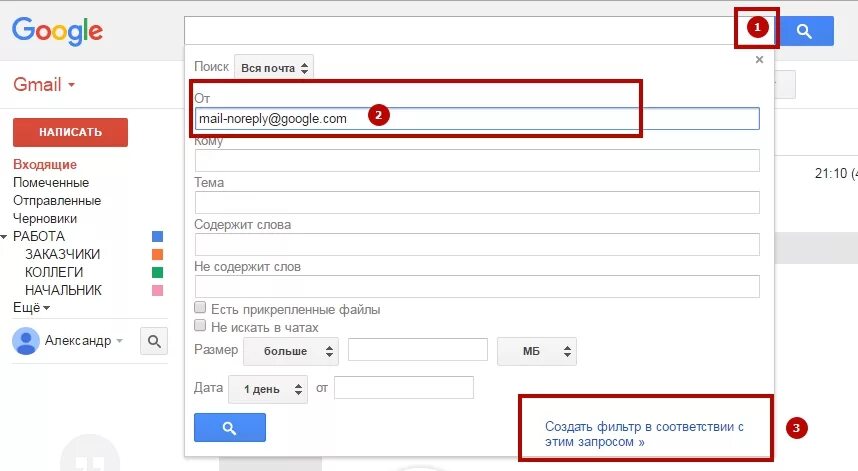Collapse the РАБОТА label tree arrow
The width and height of the screenshot is (858, 471).
4,236
